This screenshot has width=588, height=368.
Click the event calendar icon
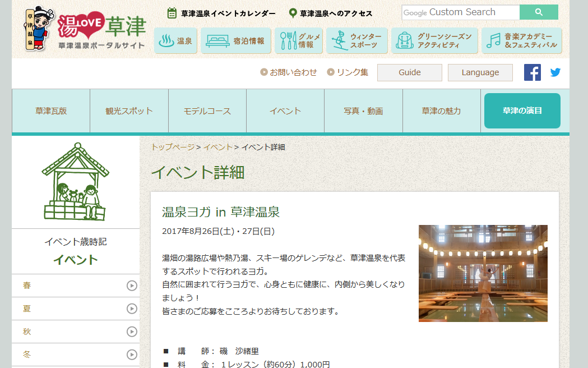point(172,13)
